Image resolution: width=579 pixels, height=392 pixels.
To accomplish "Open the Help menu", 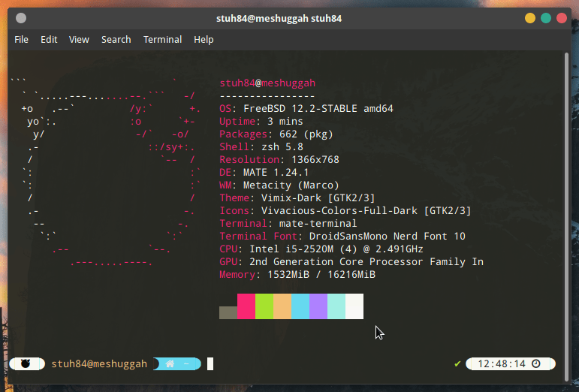I will pyautogui.click(x=204, y=40).
